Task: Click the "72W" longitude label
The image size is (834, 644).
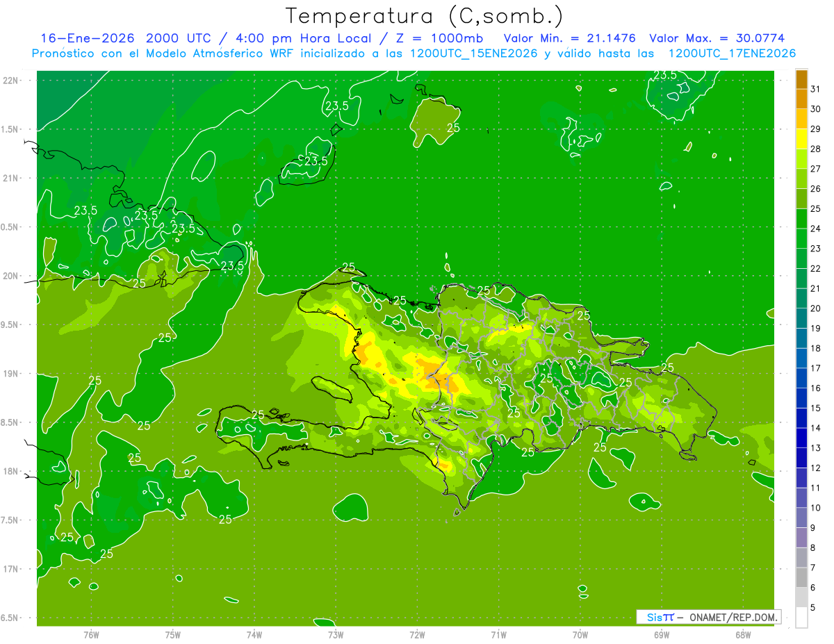Action: (x=417, y=634)
